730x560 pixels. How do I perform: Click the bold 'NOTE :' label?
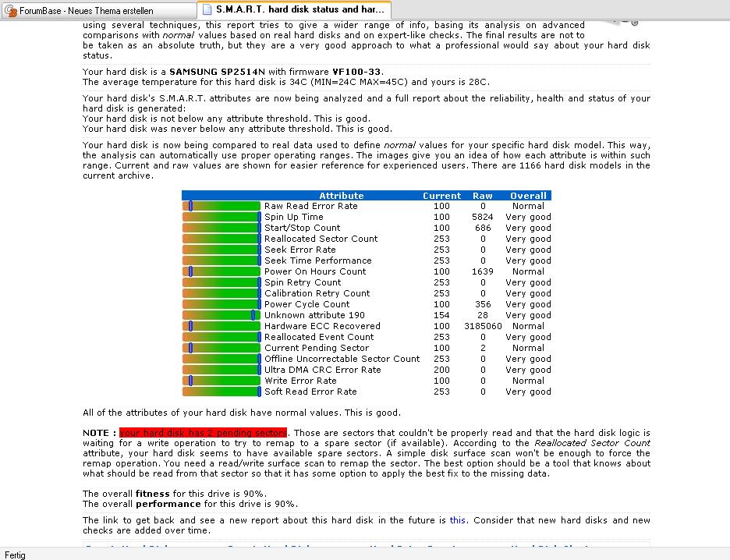click(99, 432)
